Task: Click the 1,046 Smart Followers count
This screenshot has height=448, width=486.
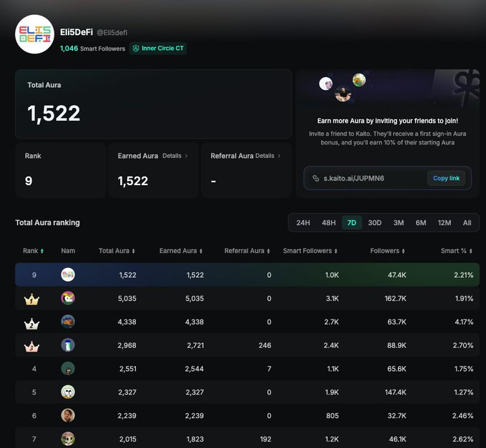Action: pos(92,49)
